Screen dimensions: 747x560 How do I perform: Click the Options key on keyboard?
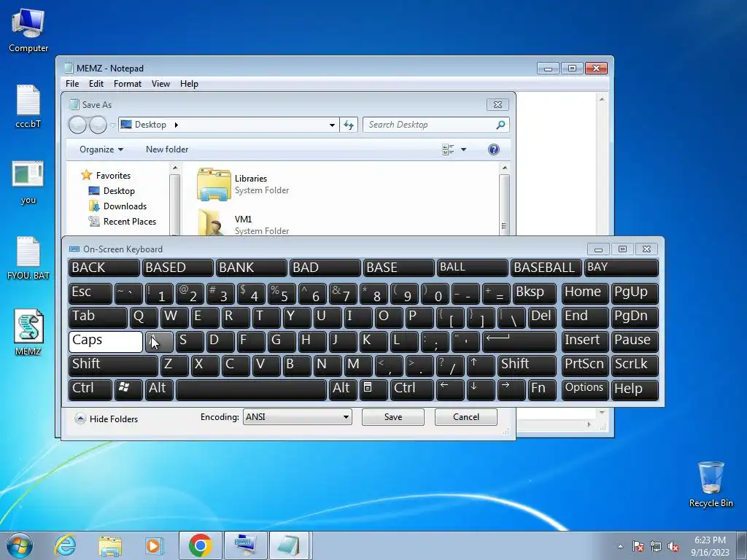tap(584, 389)
